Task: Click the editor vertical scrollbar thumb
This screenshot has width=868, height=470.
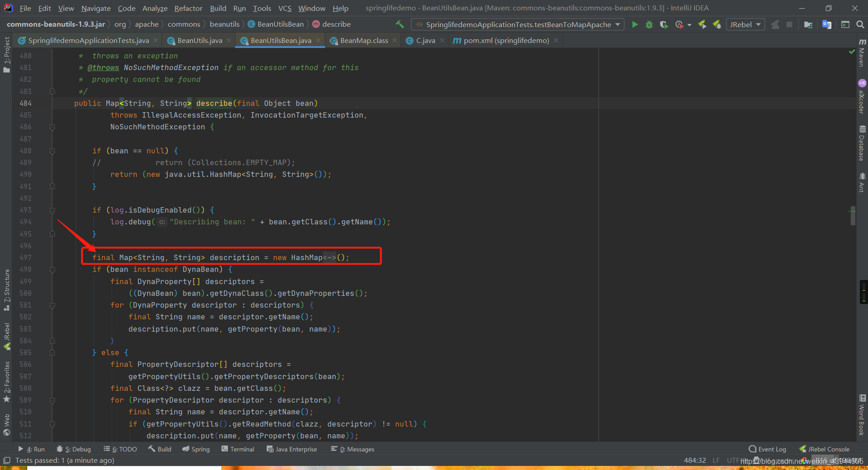Action: pyautogui.click(x=853, y=216)
